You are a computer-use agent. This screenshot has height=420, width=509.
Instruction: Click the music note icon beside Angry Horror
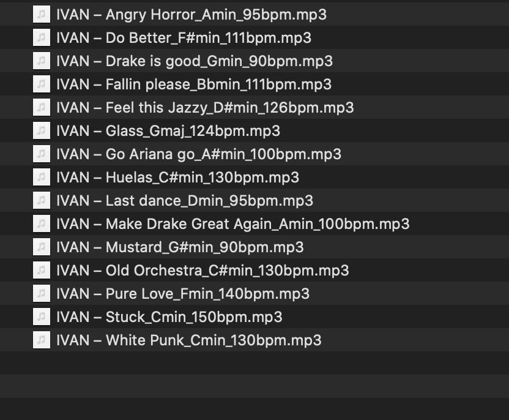click(x=41, y=14)
